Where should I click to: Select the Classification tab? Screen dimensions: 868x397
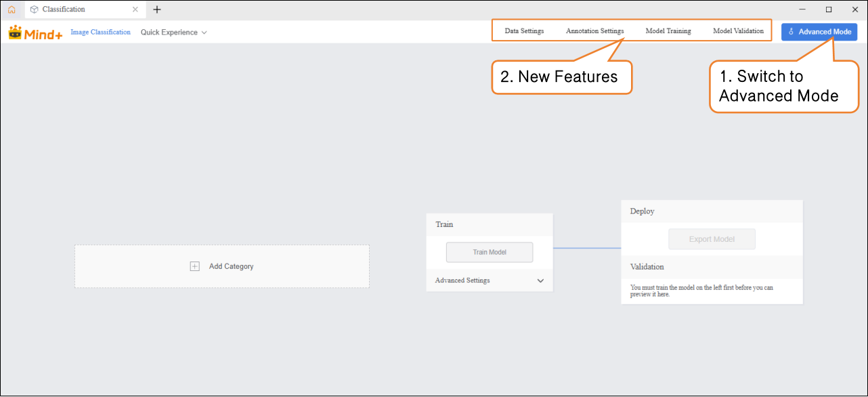tap(64, 9)
